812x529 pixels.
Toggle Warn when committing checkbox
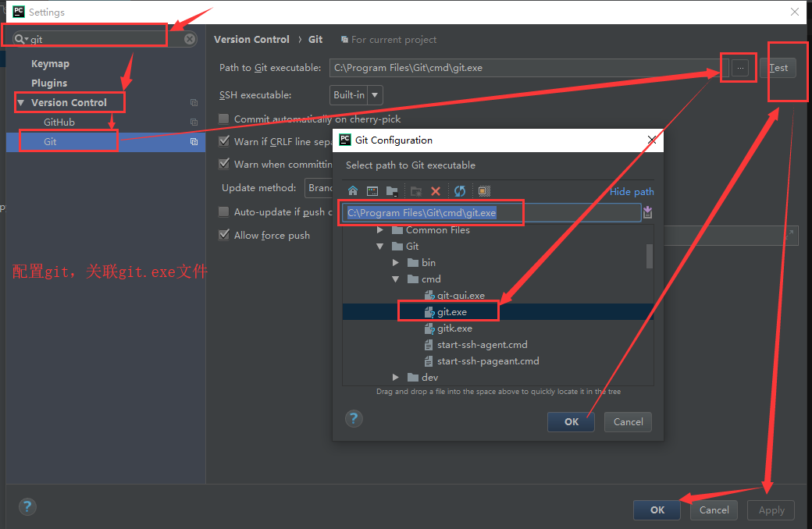(224, 164)
